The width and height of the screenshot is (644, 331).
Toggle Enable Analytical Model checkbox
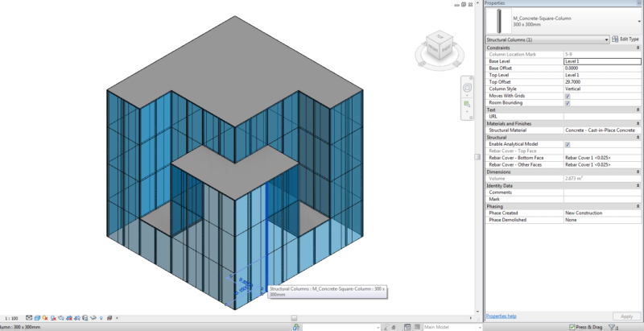[x=568, y=144]
